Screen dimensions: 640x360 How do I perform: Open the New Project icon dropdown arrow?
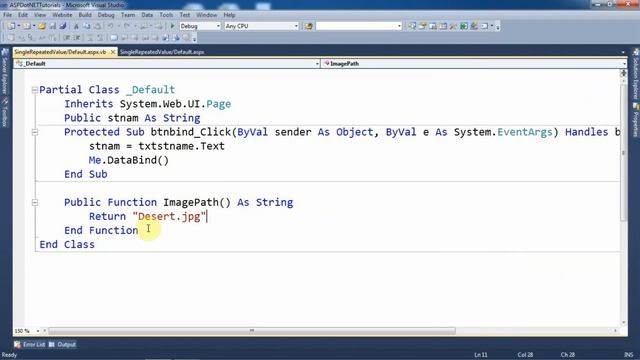pos(18,26)
